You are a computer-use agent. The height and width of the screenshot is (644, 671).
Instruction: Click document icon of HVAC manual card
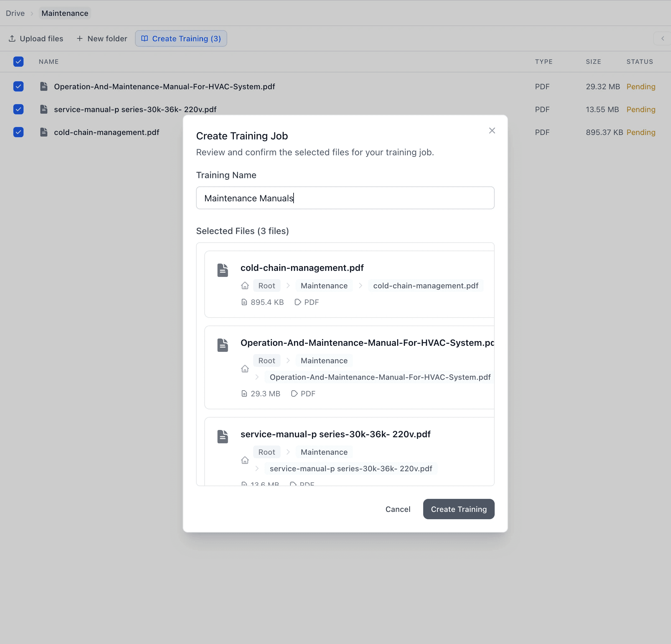point(222,345)
